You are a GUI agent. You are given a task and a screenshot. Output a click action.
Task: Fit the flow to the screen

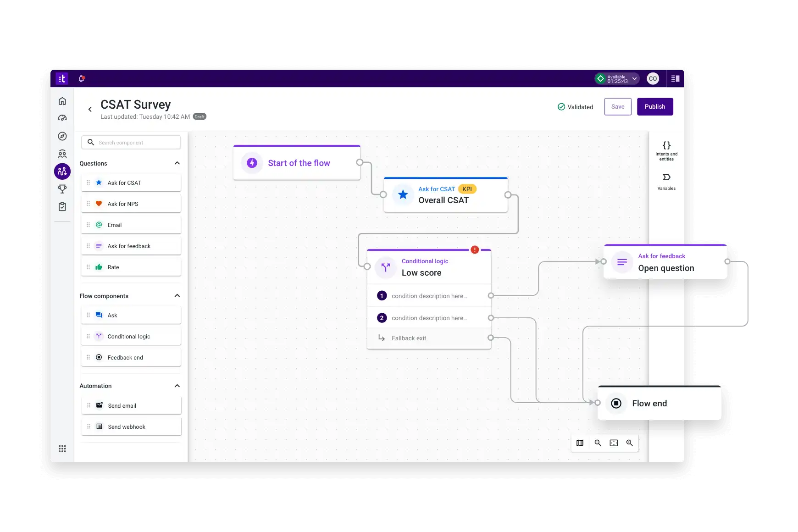(x=614, y=443)
